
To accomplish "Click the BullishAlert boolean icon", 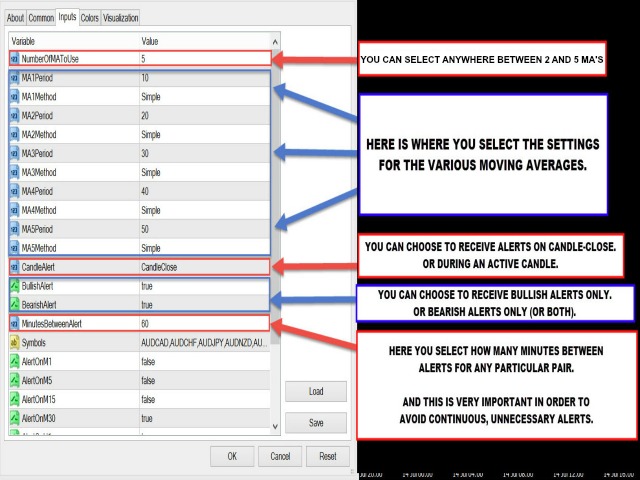I will [14, 286].
